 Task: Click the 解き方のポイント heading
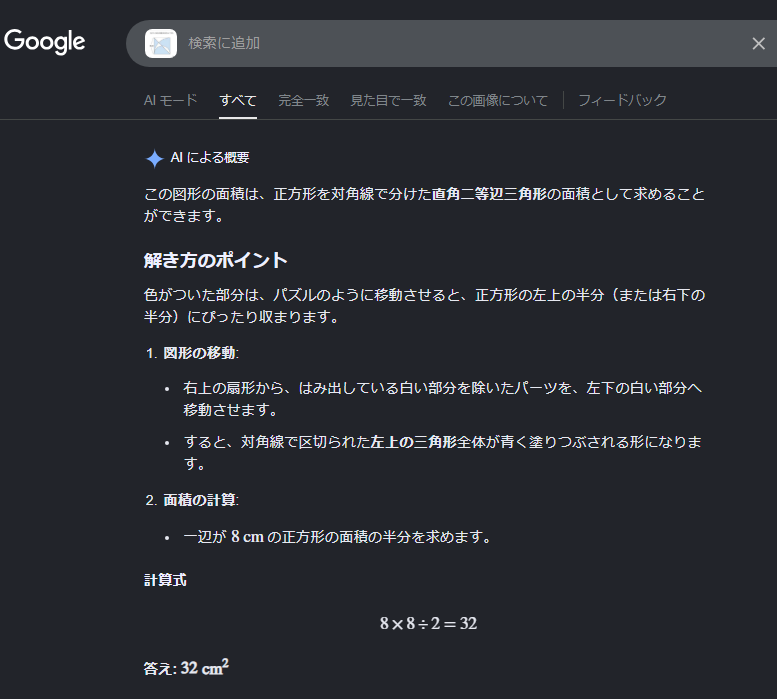pos(216,261)
